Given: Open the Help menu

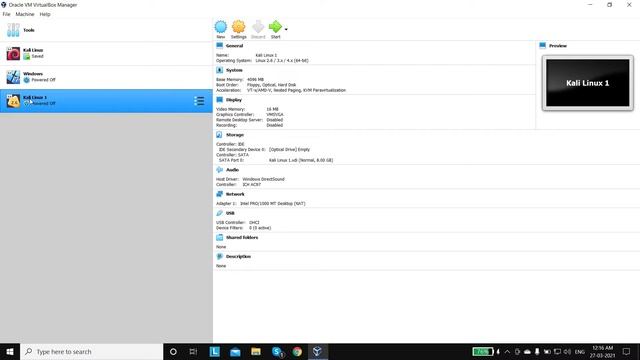Looking at the screenshot, I should [45, 14].
